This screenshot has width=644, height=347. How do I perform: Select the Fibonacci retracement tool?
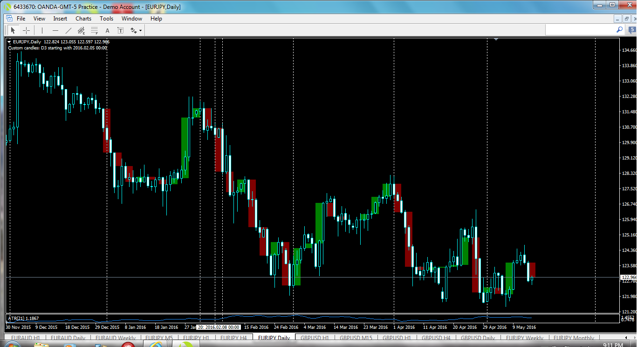pos(95,30)
